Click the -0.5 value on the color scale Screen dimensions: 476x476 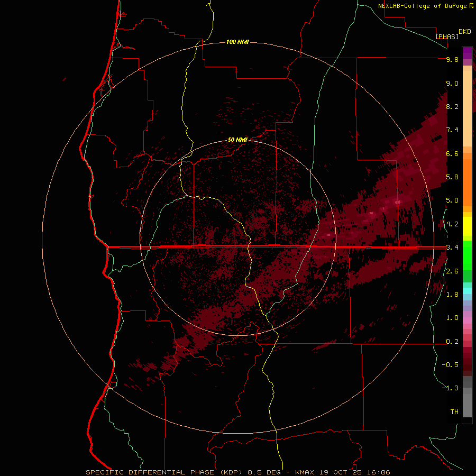coord(450,365)
